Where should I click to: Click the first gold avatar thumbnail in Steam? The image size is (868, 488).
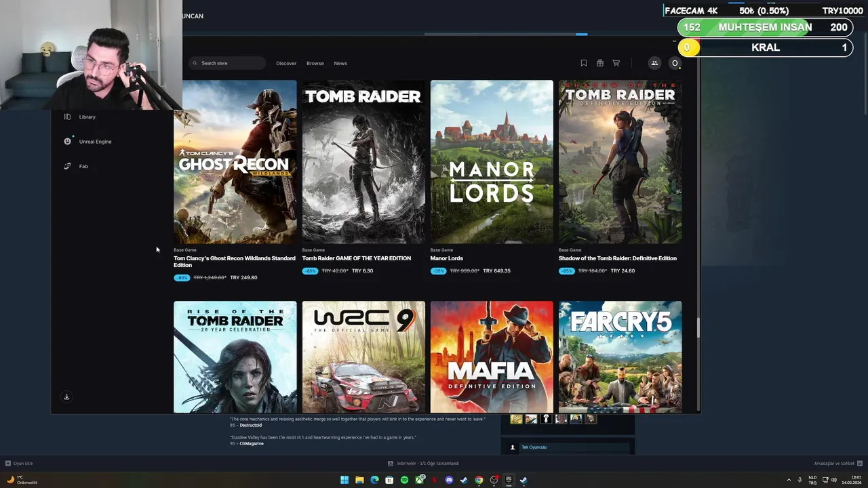point(516,419)
